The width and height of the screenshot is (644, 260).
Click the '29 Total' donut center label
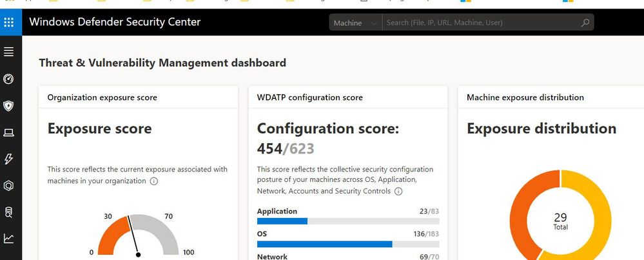560,221
